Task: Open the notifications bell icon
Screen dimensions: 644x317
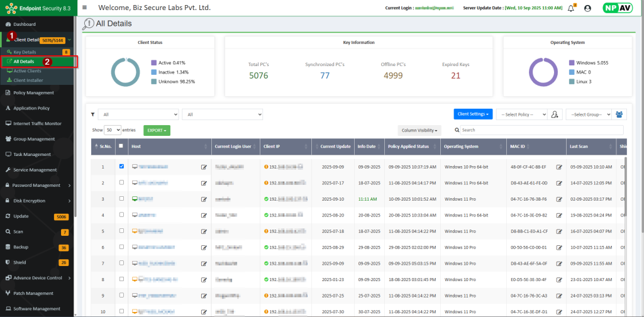Action: click(571, 8)
